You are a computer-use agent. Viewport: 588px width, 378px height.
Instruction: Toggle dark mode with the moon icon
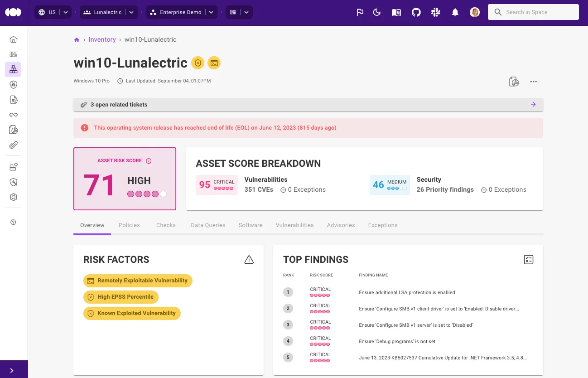coord(377,12)
